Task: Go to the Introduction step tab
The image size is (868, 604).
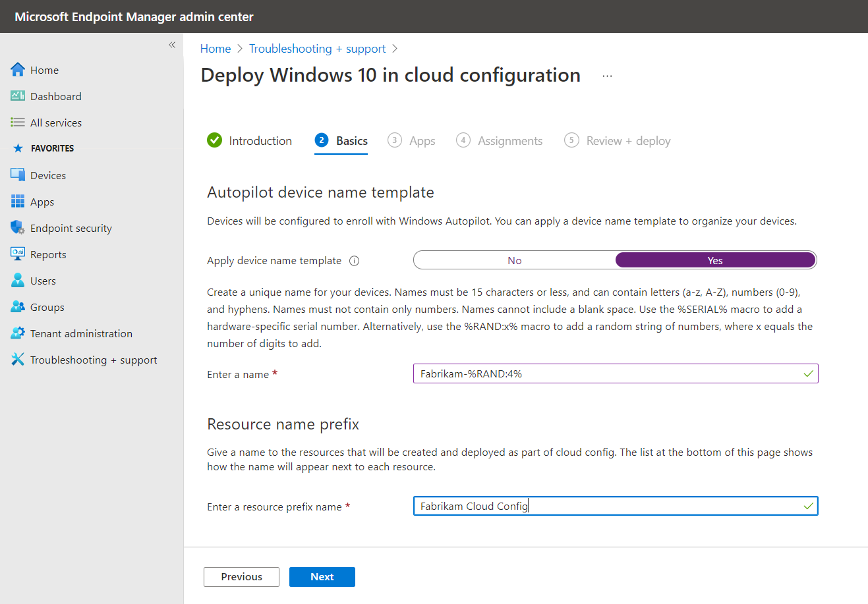Action: click(x=249, y=141)
